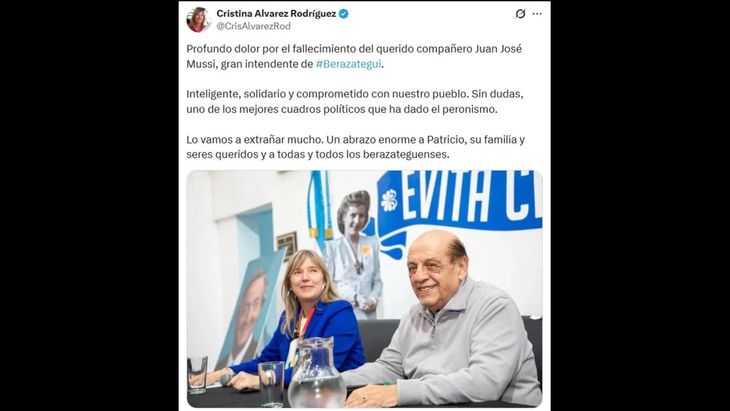This screenshot has height=411, width=730.
Task: Follow the #Berazategui hashtag link
Action: click(348, 64)
